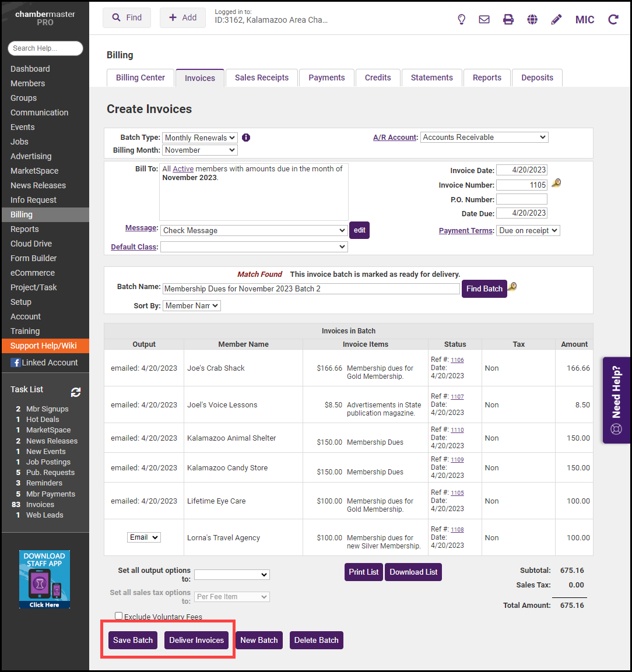632x672 pixels.
Task: Expand the Payment Terms dropdown
Action: pos(528,230)
